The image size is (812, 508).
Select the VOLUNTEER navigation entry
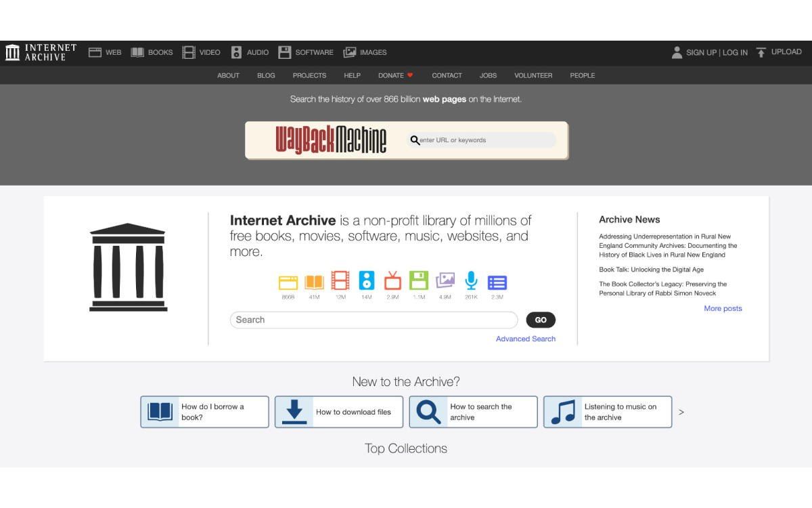pos(533,75)
